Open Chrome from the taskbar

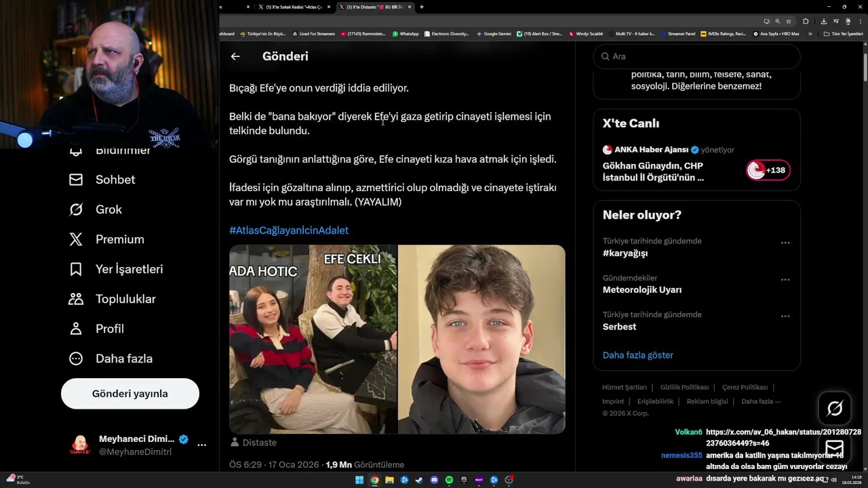coord(374,480)
